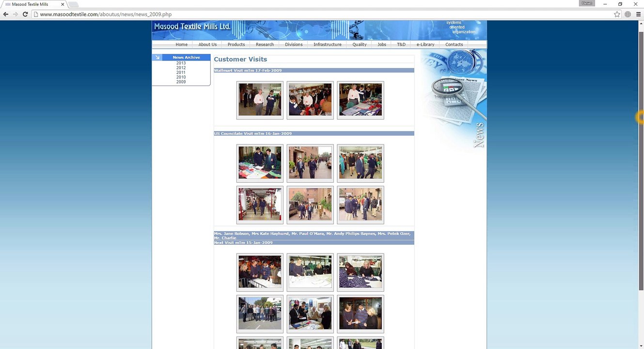Go to the Products menu
644x349 pixels.
pyautogui.click(x=236, y=45)
